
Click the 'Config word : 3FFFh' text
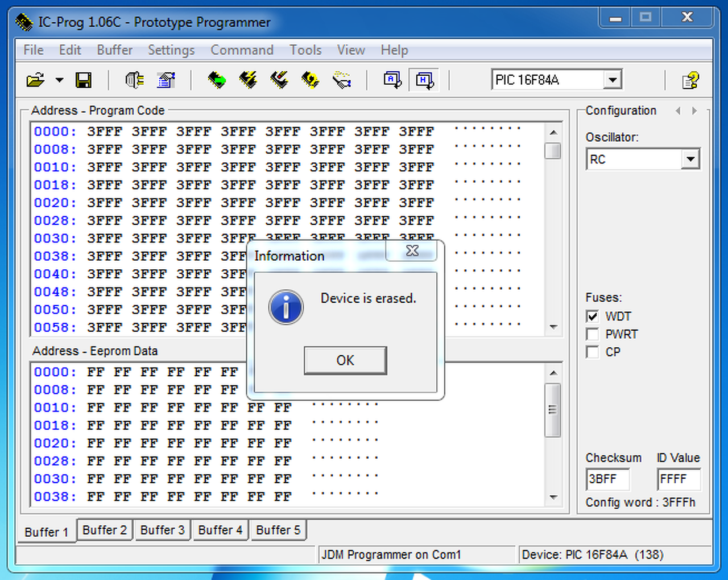click(640, 502)
